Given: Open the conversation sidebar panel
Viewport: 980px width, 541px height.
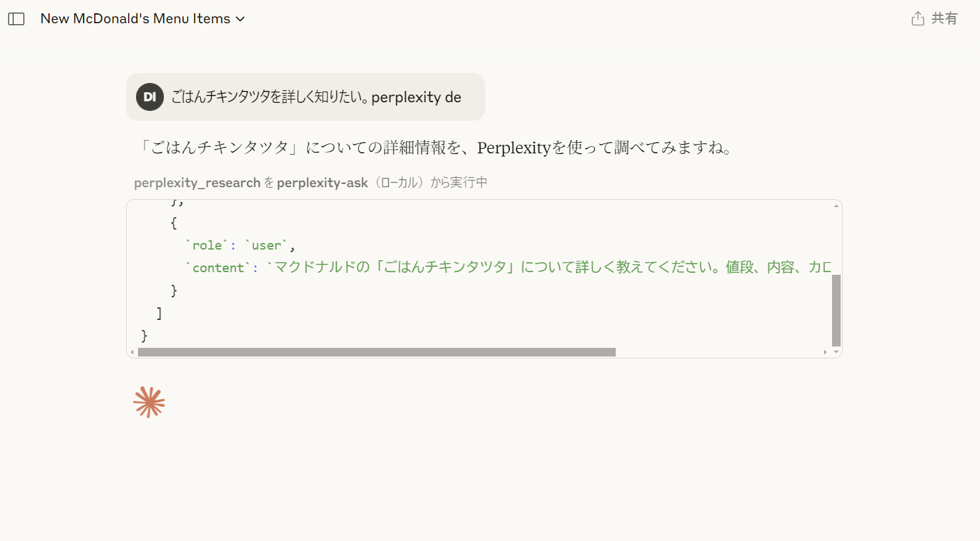Looking at the screenshot, I should click(16, 19).
